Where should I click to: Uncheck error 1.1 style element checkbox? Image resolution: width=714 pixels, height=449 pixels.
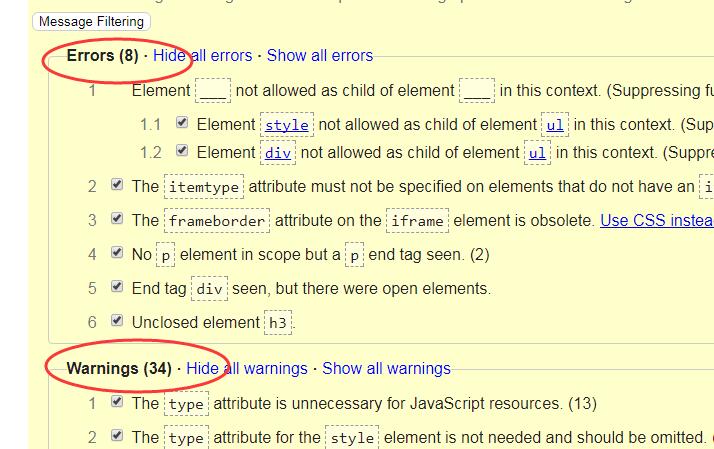coord(182,122)
